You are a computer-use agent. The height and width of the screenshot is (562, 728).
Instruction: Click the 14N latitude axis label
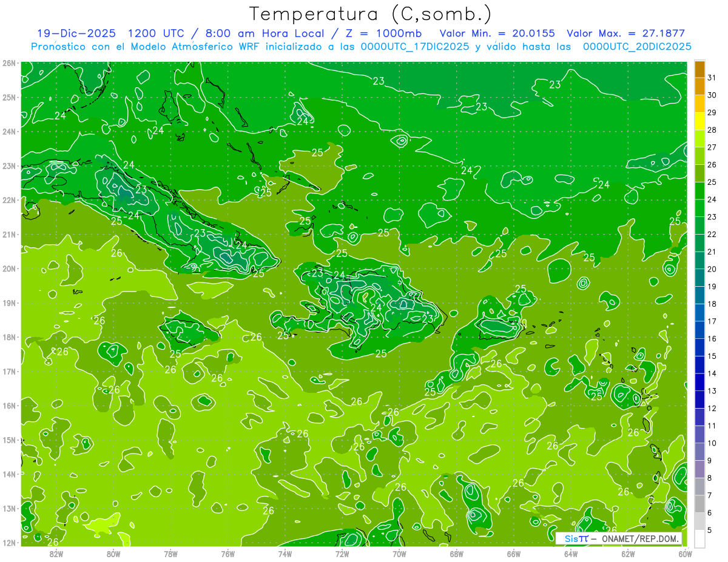pos(9,474)
